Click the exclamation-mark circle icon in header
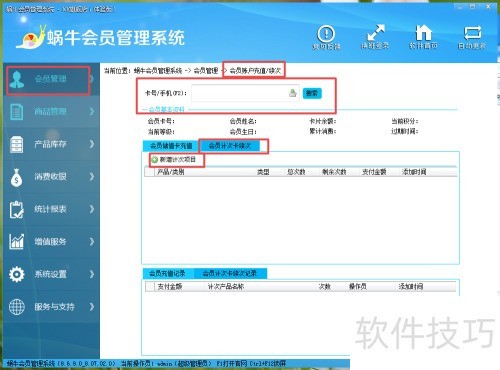This screenshot has width=500, height=370. click(x=326, y=34)
